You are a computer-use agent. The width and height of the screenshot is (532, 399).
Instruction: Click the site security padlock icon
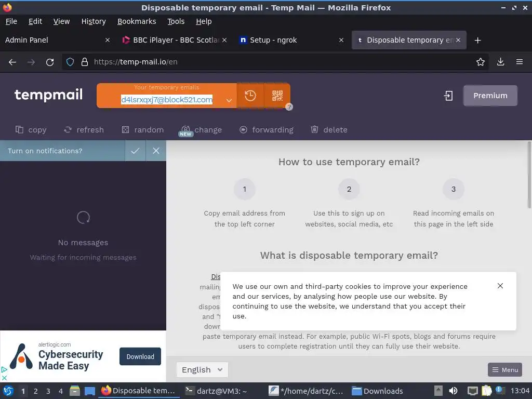click(x=85, y=62)
